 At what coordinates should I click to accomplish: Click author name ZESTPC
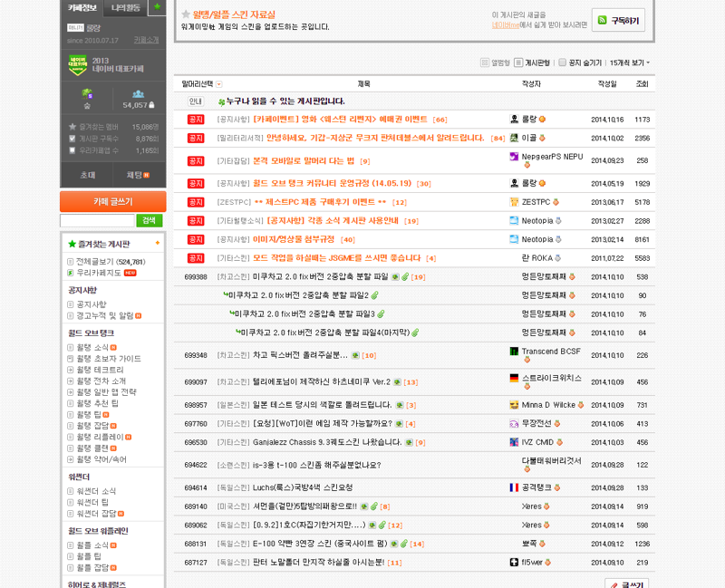[536, 202]
